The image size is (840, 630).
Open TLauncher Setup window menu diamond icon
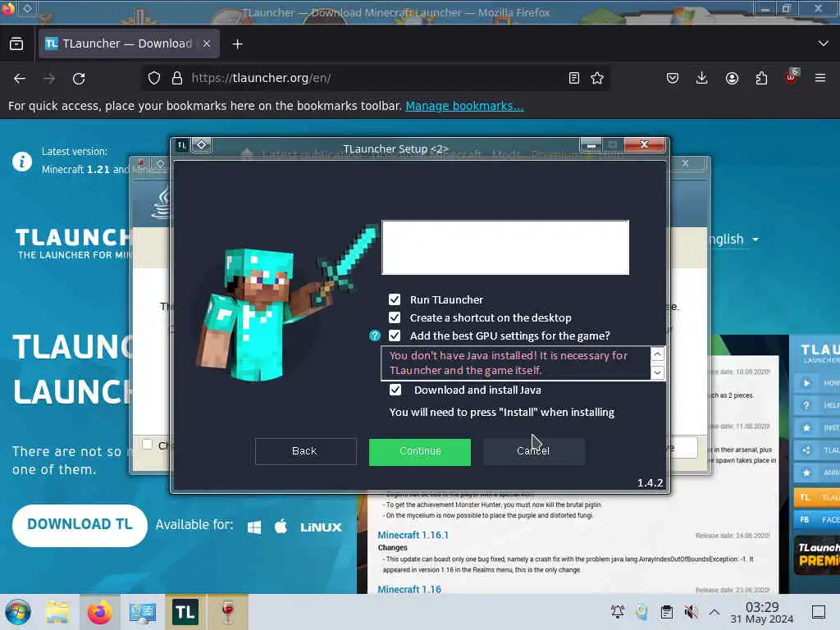(202, 144)
